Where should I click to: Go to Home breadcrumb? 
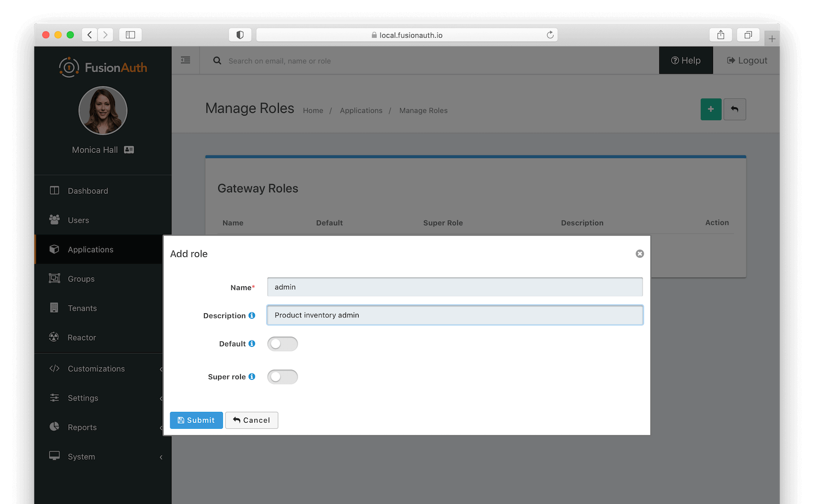point(313,110)
